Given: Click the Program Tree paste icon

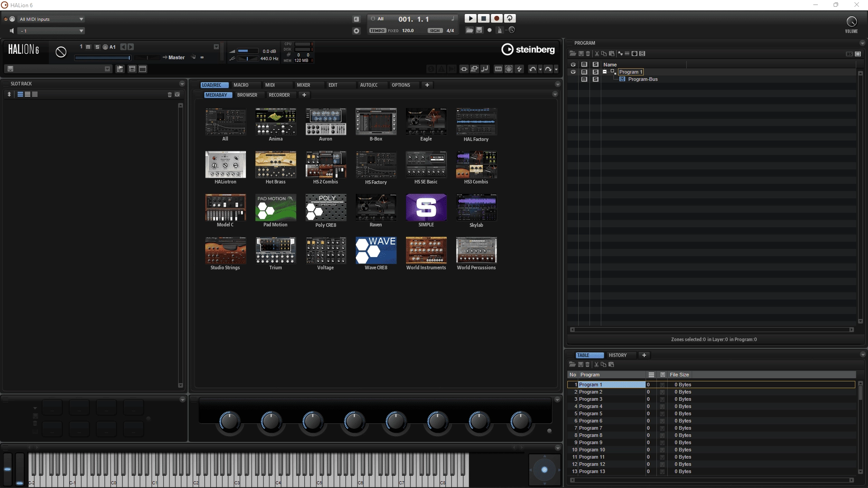Looking at the screenshot, I should point(612,54).
